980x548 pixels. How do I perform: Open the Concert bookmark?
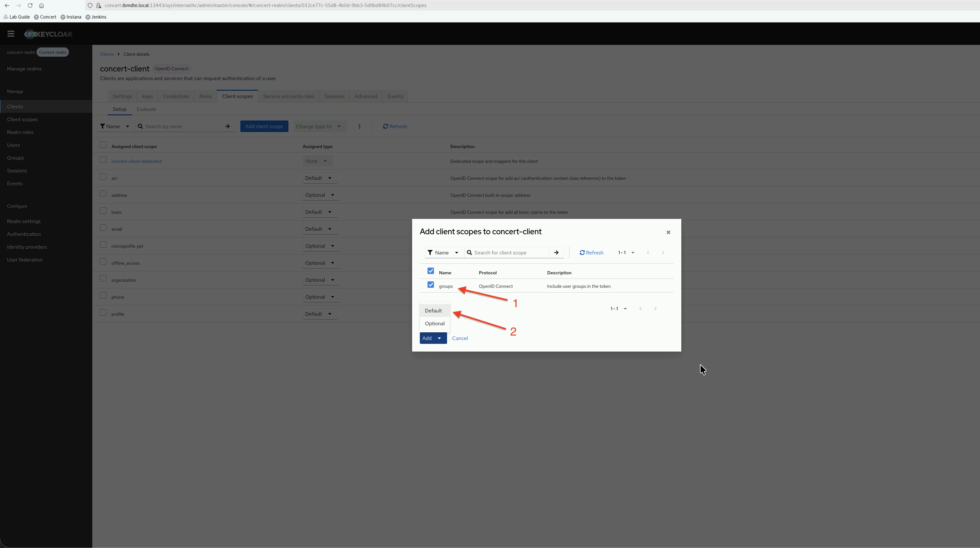tap(45, 17)
